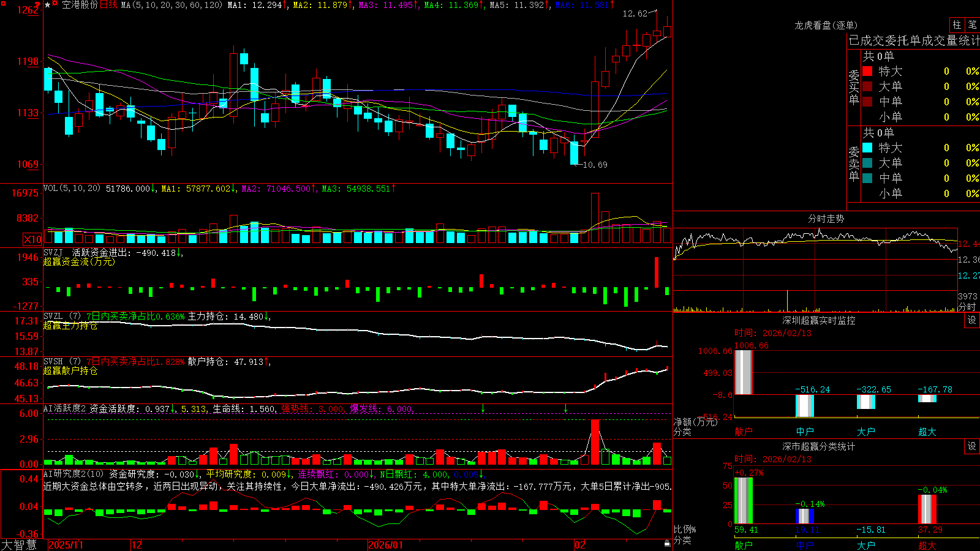Click the 散户 ratio bar labeled +0.27%
This screenshot has height=551, width=980.
pyautogui.click(x=744, y=501)
